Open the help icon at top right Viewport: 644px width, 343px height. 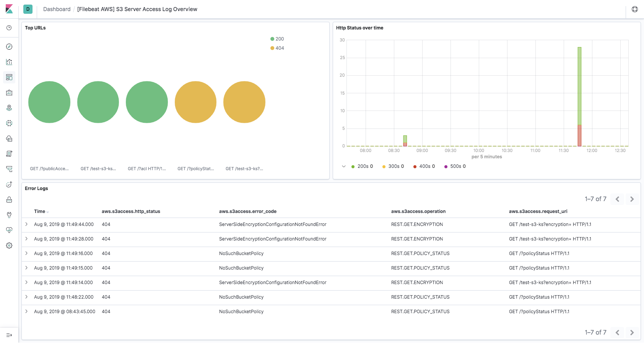[x=635, y=9]
